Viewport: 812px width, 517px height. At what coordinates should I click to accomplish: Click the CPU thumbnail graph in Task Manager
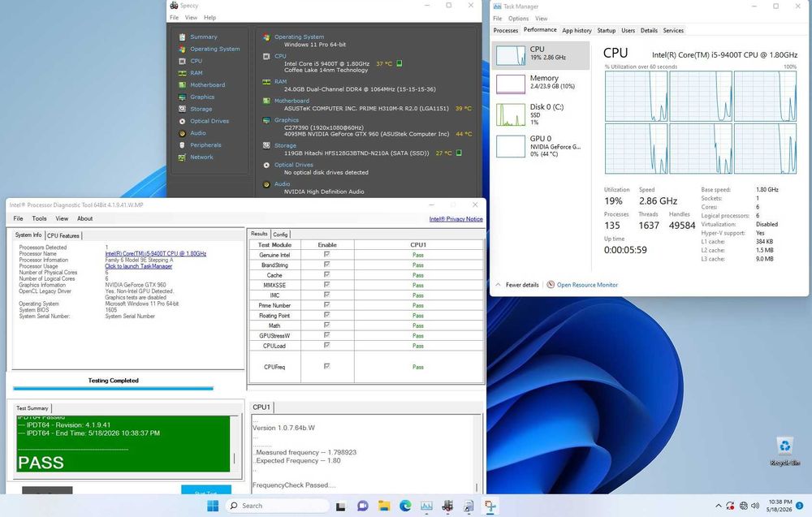511,55
